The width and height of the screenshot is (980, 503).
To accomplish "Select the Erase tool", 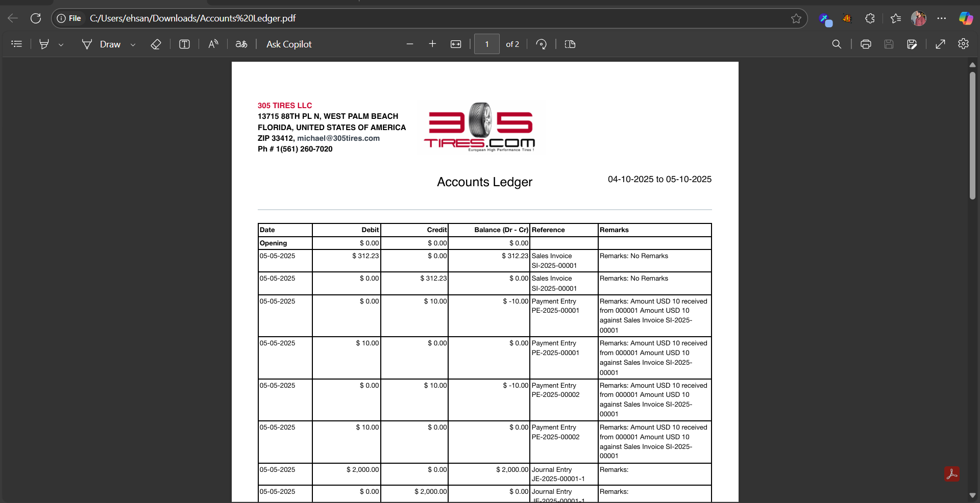I will coord(156,44).
